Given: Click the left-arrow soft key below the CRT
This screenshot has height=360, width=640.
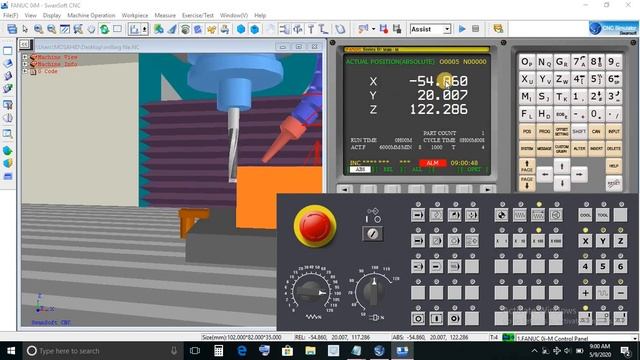Looking at the screenshot, I should click(x=344, y=189).
